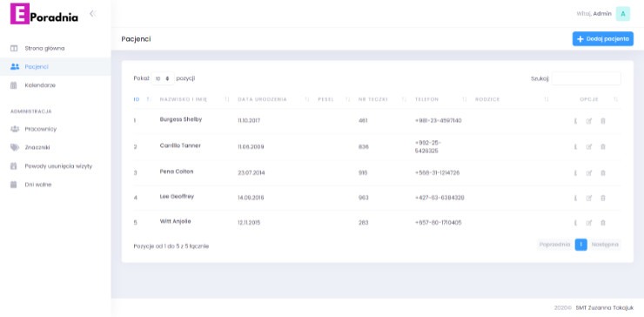Click the Dodaj pacjenta button
The height and width of the screenshot is (317, 644).
coord(602,38)
